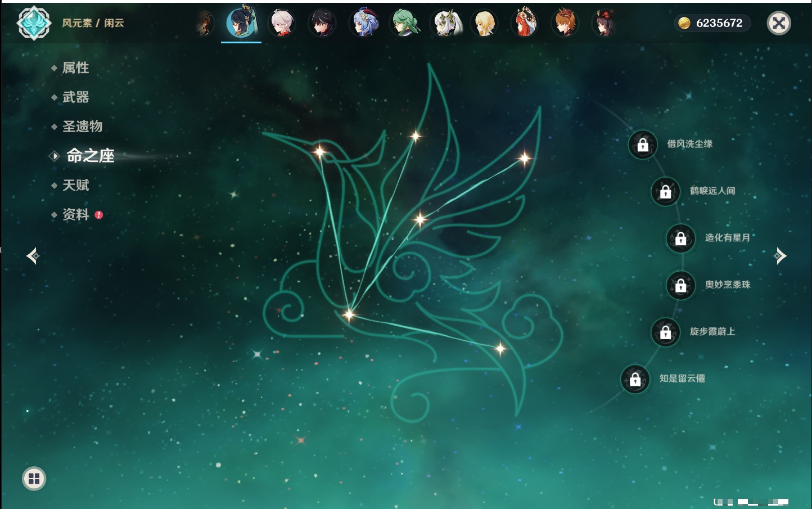Select Nilou's red-haired horned avatar
Viewport: 812px width, 509px height.
[525, 23]
